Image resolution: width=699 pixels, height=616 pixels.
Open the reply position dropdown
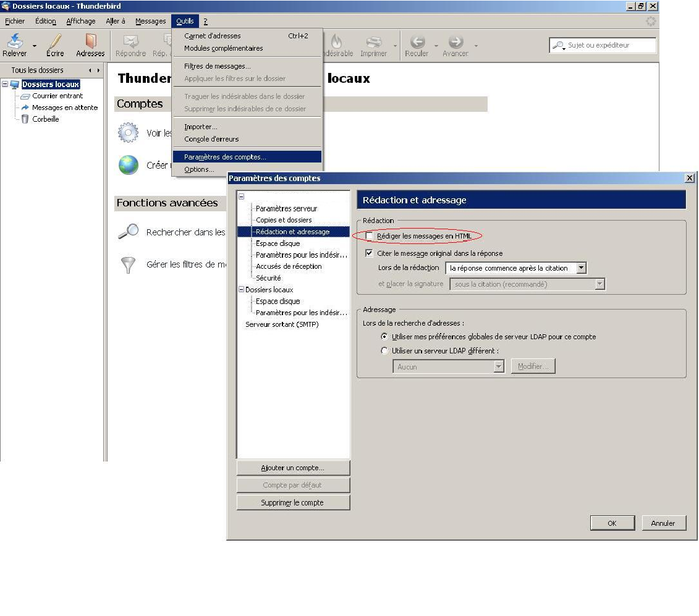516,268
